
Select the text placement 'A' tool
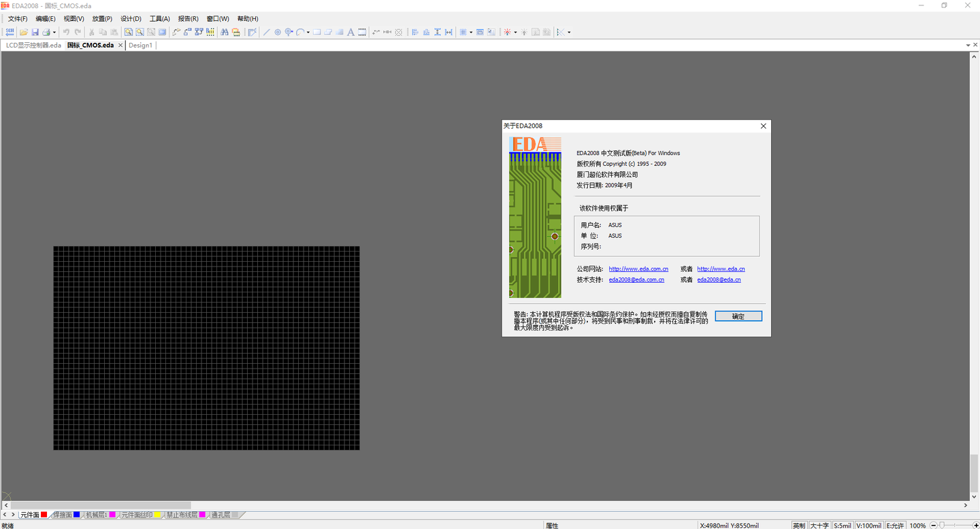[350, 32]
